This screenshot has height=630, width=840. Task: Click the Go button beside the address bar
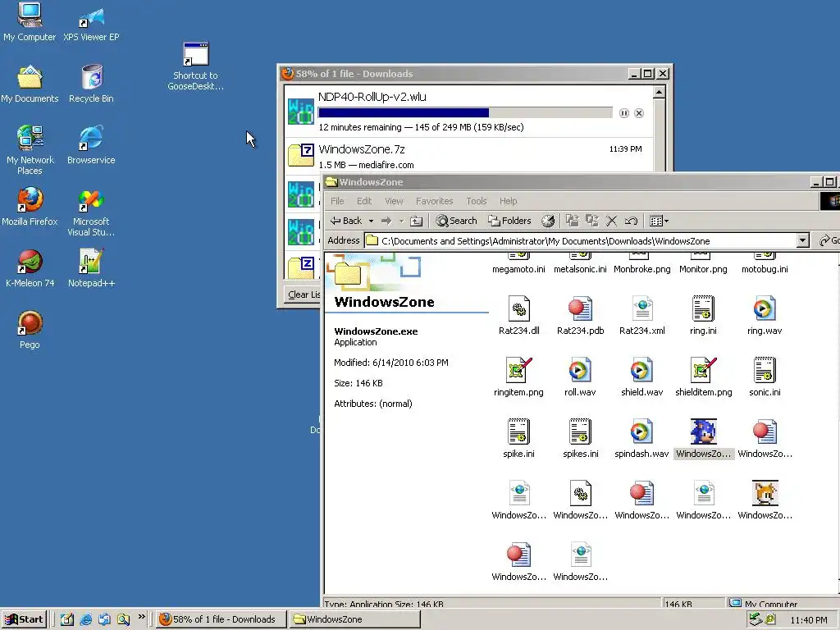[x=829, y=240]
